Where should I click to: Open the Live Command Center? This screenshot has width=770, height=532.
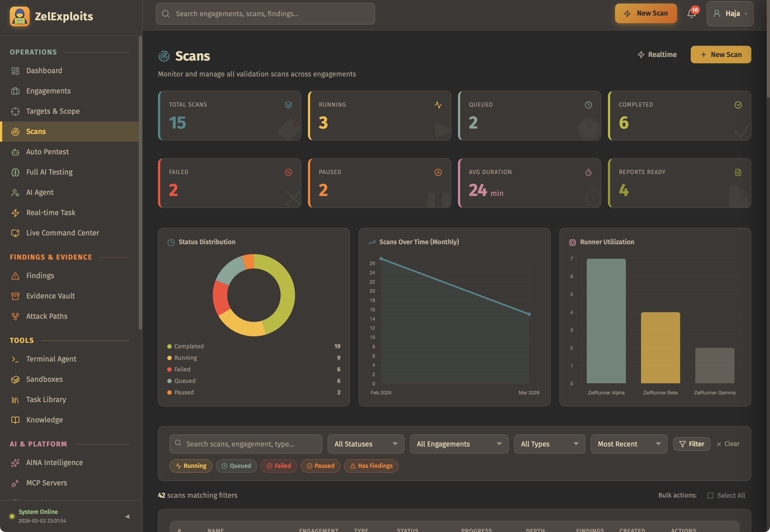[x=63, y=233]
